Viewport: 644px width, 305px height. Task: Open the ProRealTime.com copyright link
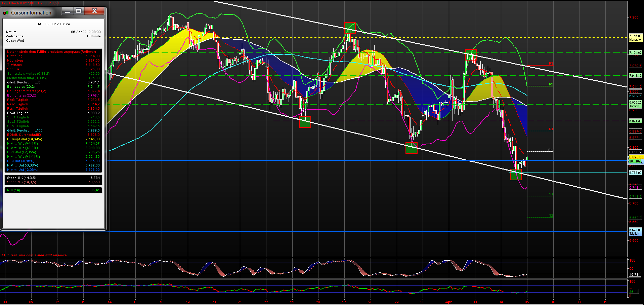[17, 255]
